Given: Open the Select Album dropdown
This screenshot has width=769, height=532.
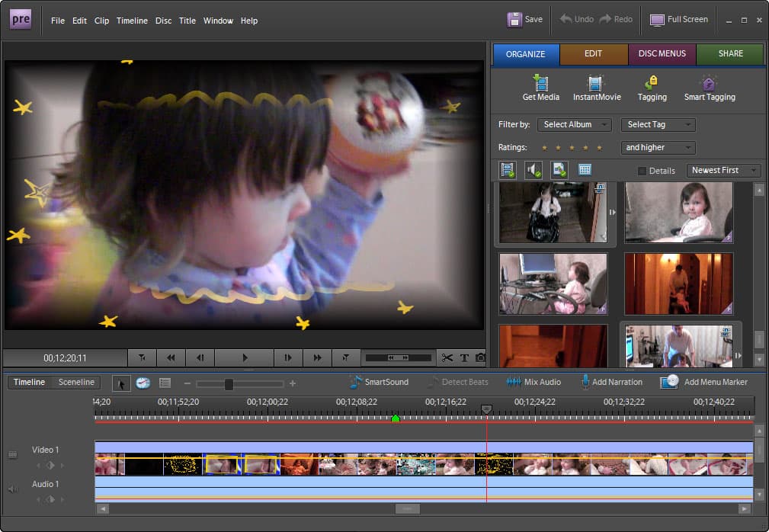Looking at the screenshot, I should click(x=574, y=124).
